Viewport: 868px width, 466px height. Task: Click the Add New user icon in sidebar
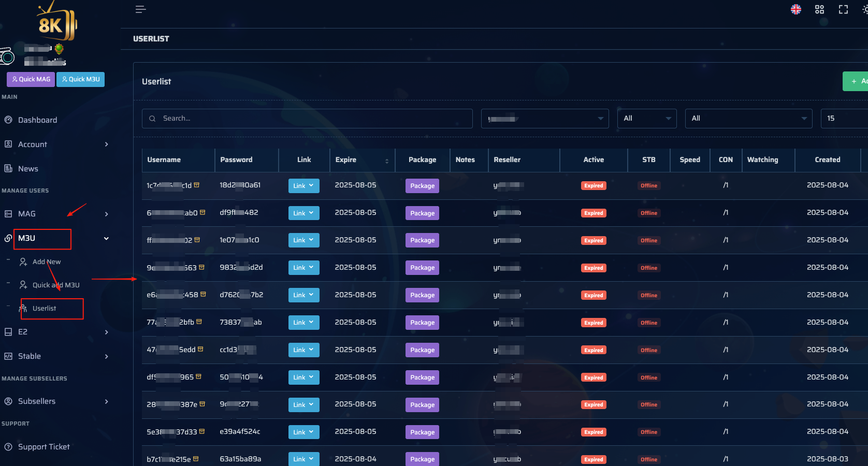23,262
